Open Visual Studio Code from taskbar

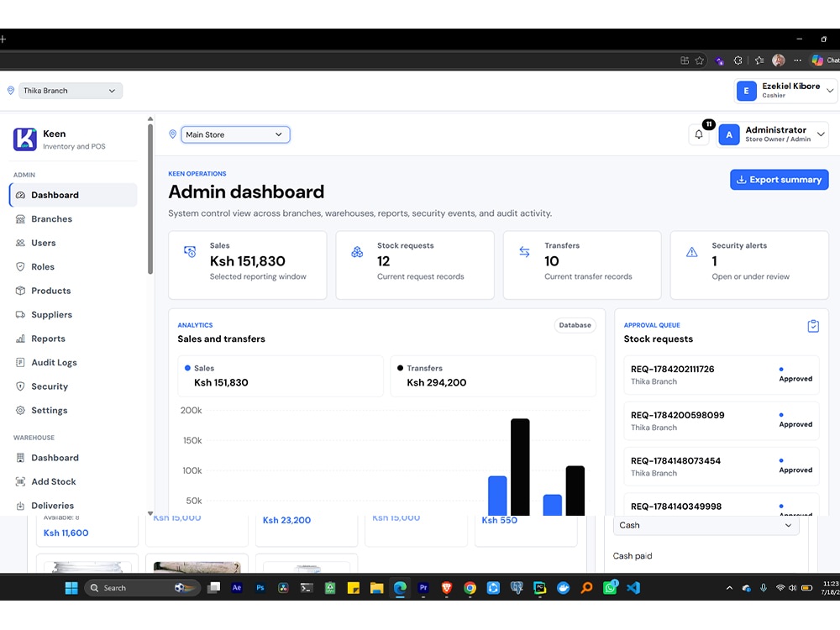[633, 588]
